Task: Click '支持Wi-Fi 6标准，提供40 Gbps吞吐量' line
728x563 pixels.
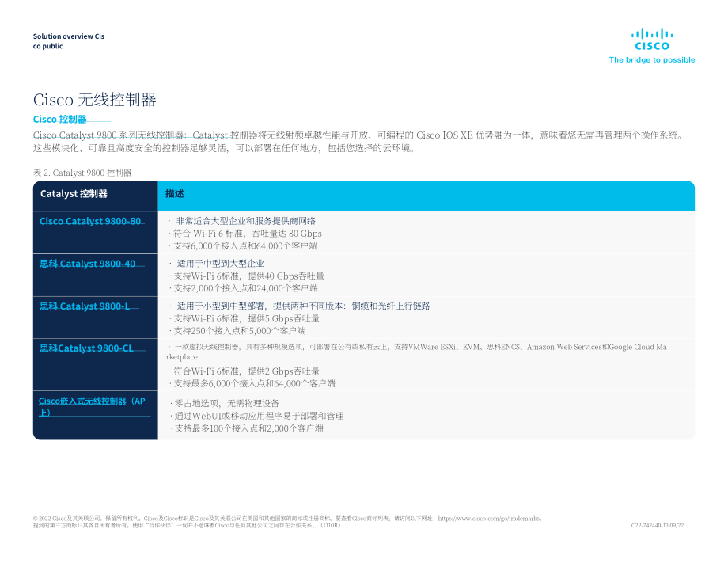Action: pyautogui.click(x=248, y=276)
